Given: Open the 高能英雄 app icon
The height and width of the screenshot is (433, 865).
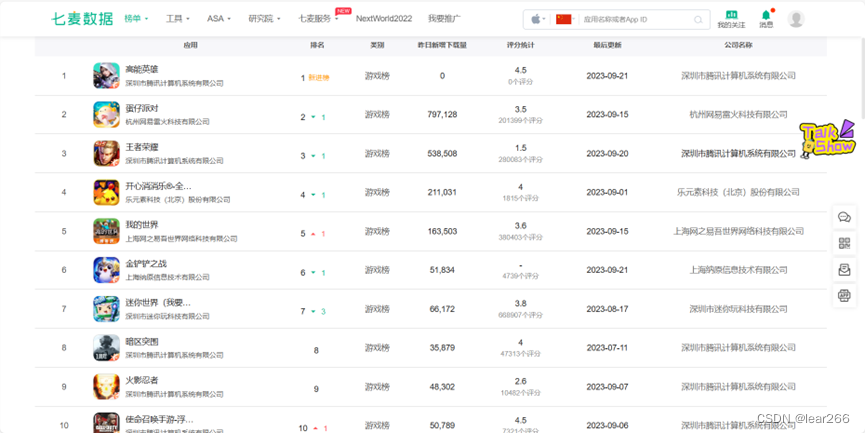Looking at the screenshot, I should click(x=106, y=76).
